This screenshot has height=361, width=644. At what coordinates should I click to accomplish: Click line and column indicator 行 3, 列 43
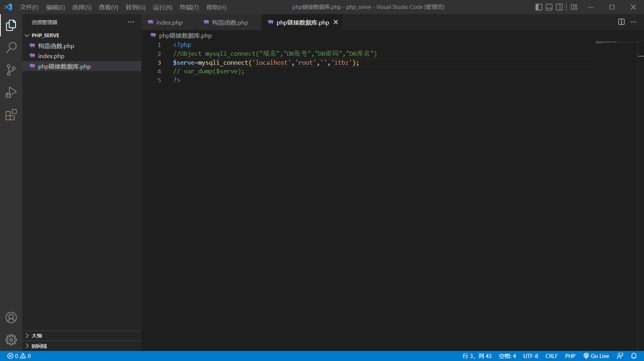tap(477, 356)
